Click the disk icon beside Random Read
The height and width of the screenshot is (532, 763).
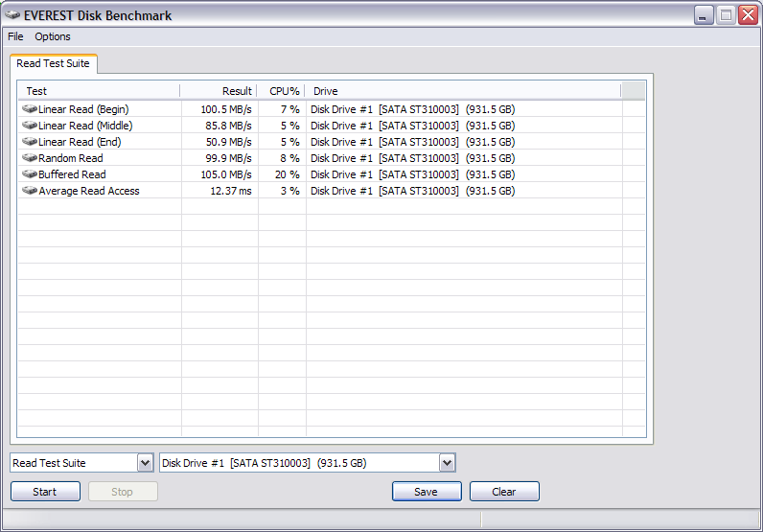(x=30, y=158)
